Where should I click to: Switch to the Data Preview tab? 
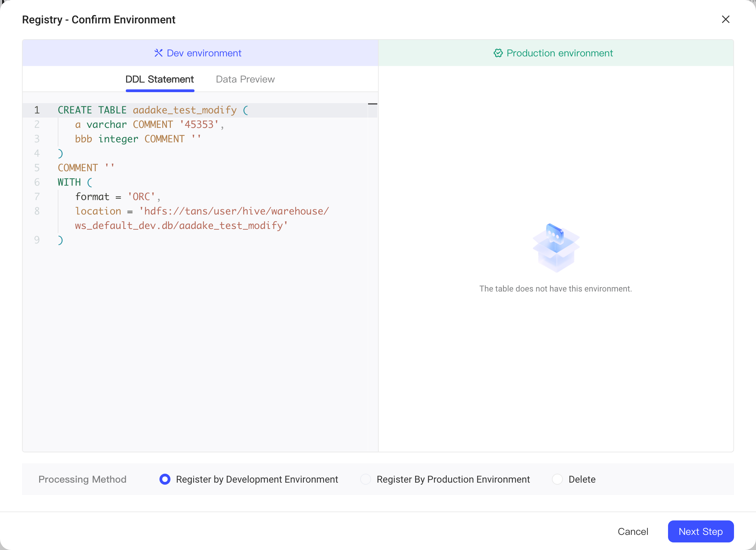point(245,79)
